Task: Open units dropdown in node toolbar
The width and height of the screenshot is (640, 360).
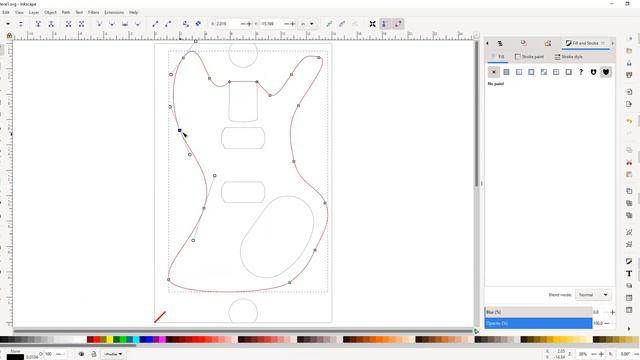Action: [307, 24]
